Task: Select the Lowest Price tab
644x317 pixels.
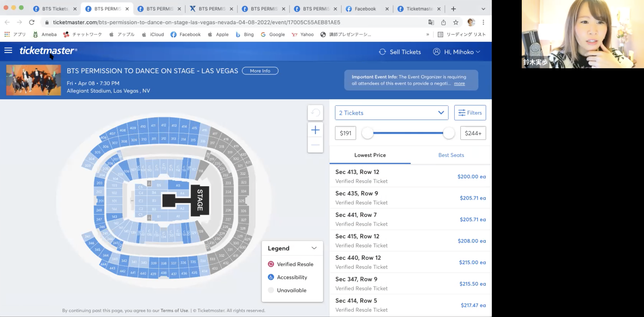Action: (x=370, y=155)
